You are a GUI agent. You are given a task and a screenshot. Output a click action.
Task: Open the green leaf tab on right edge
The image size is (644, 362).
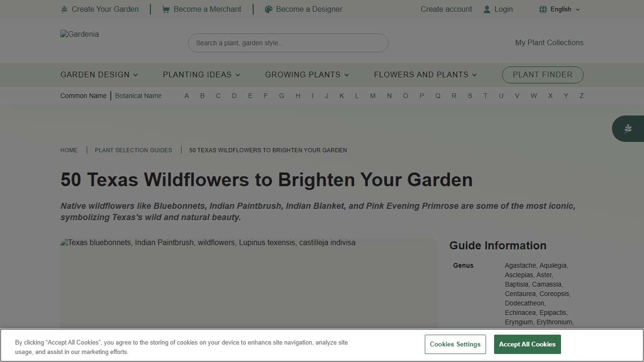coord(628,128)
